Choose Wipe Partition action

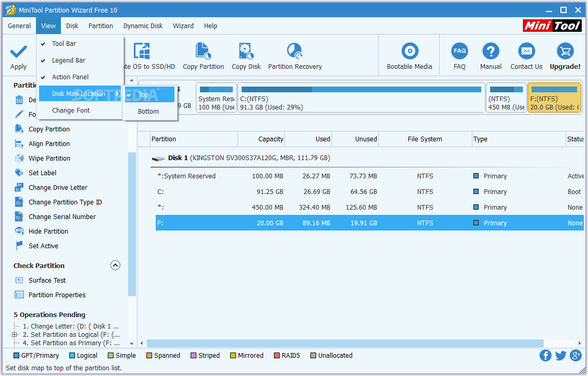pyautogui.click(x=49, y=158)
